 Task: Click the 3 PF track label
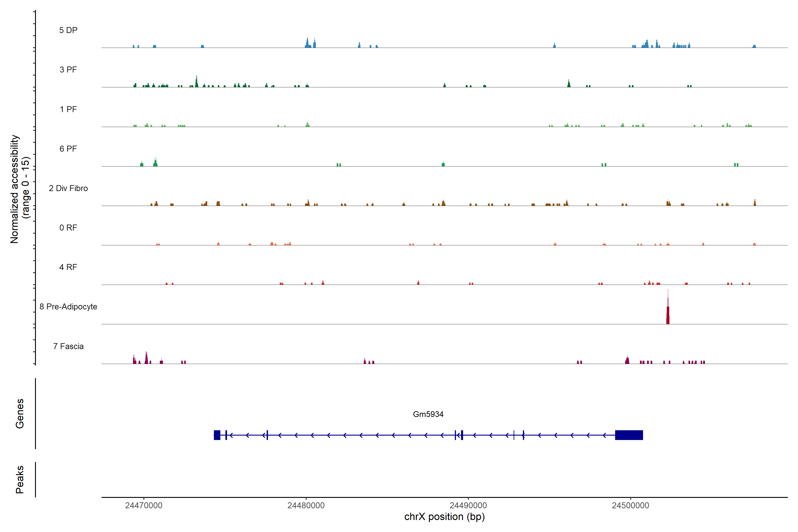pos(68,70)
